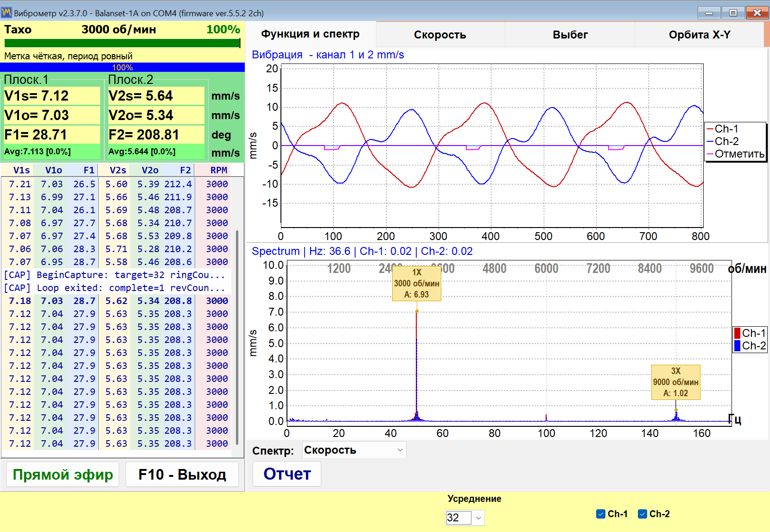Click the Отметить entry in waveform legend
The height and width of the screenshot is (532, 770).
click(x=735, y=154)
